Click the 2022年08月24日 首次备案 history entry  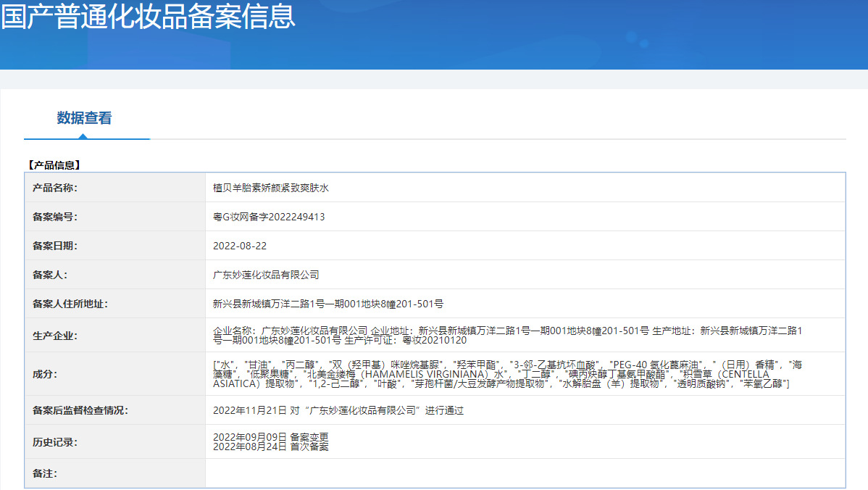click(x=270, y=447)
